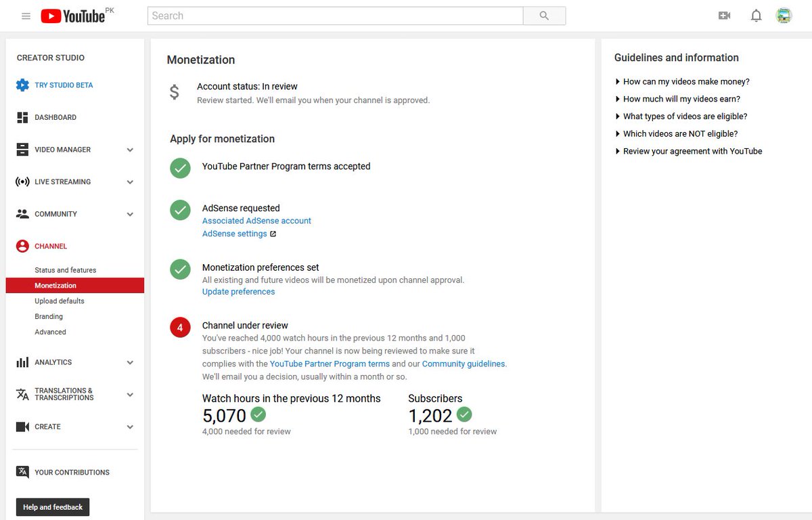Click "Account status: In review" text
Image resolution: width=812 pixels, height=520 pixels.
247,87
